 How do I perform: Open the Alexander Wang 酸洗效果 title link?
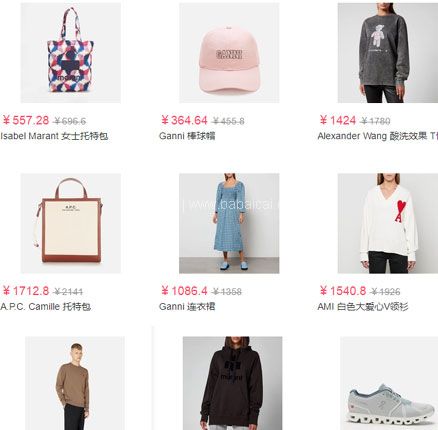[378, 136]
